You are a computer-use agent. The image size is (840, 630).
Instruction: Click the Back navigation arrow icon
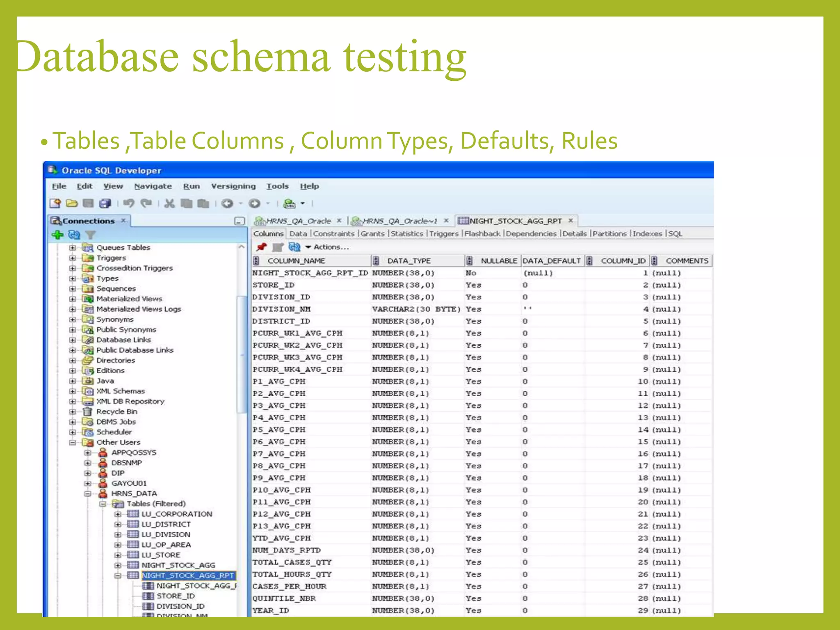click(x=227, y=203)
